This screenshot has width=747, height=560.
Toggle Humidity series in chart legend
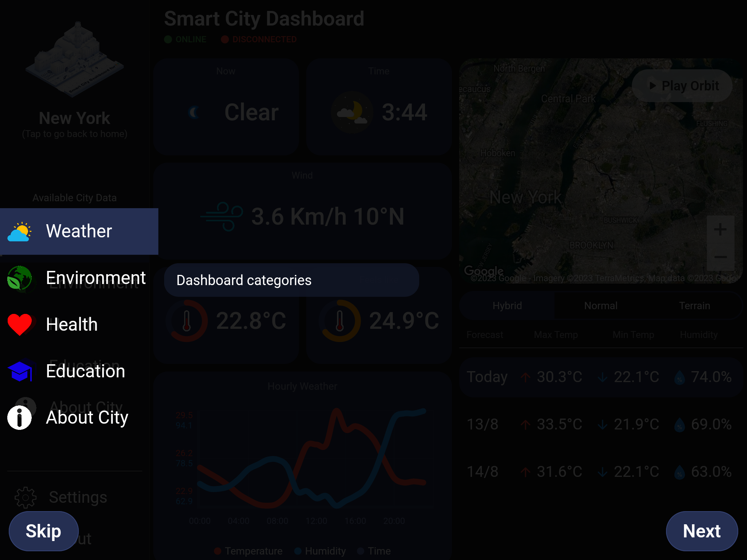coord(320,551)
